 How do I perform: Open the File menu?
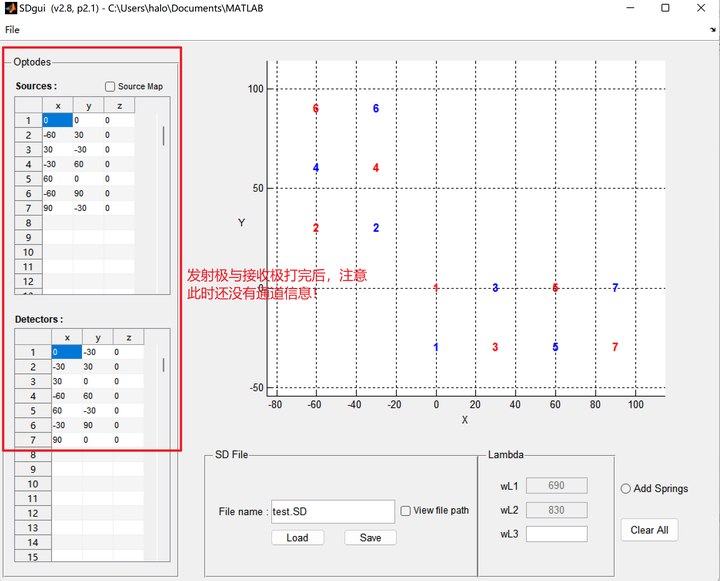pyautogui.click(x=12, y=30)
